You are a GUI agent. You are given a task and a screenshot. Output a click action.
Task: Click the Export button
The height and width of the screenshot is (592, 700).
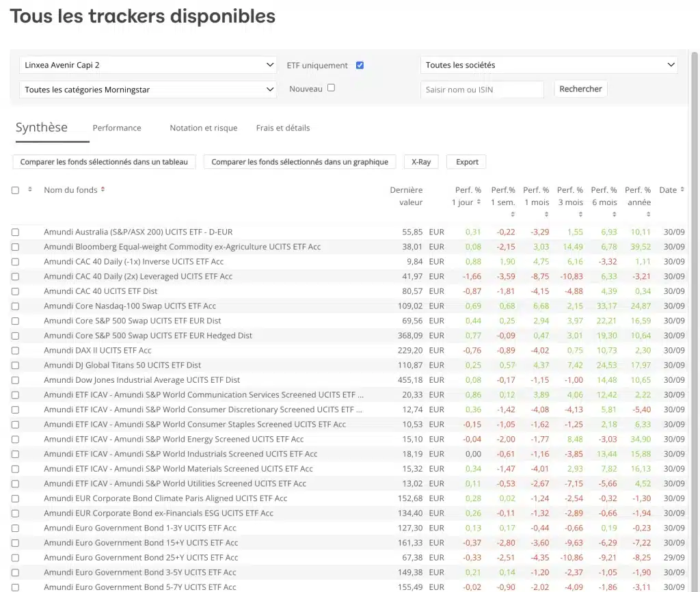[467, 161]
